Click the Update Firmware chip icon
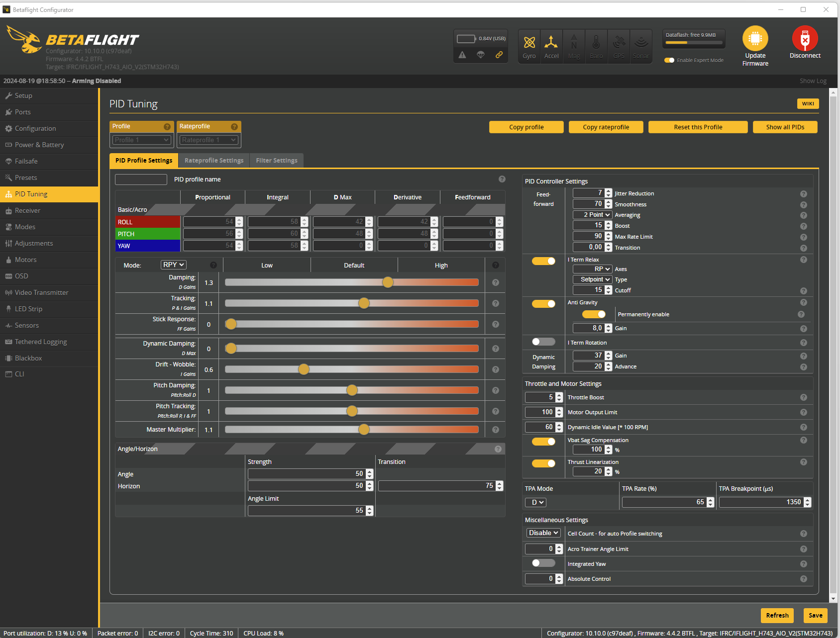 (755, 38)
